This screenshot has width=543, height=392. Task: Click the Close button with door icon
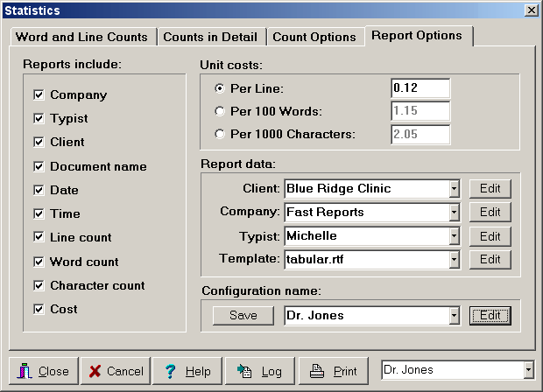44,371
